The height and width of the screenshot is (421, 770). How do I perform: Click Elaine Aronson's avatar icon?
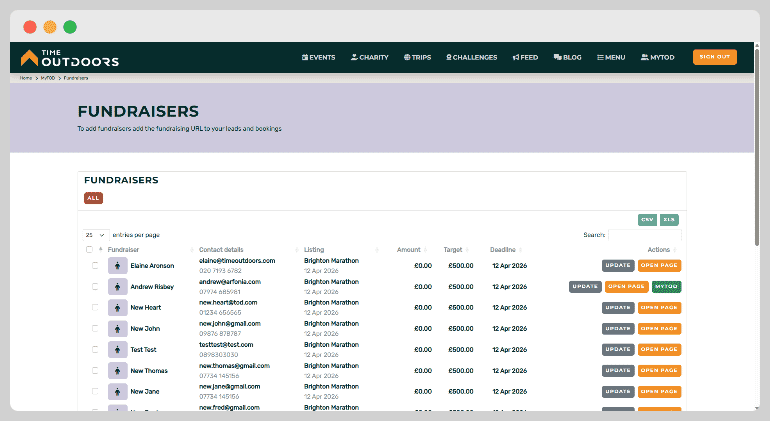point(117,266)
